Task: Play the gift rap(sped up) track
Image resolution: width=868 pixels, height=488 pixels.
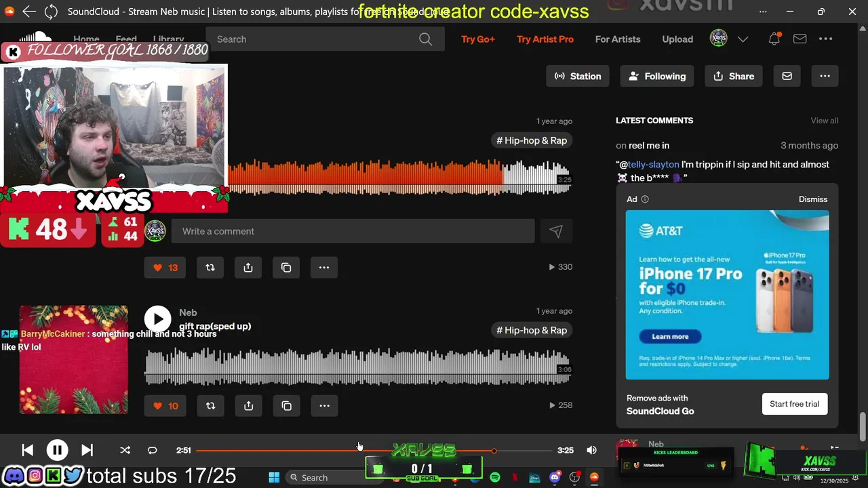Action: click(158, 319)
